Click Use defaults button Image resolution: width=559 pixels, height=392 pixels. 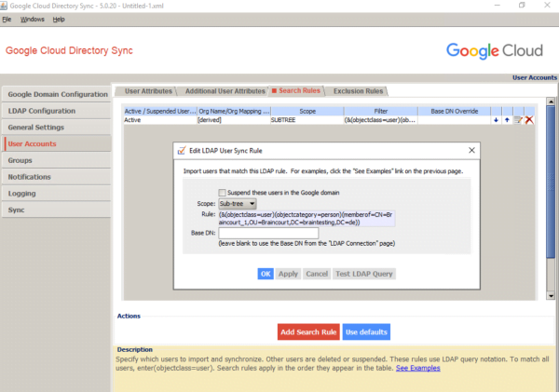tap(366, 331)
